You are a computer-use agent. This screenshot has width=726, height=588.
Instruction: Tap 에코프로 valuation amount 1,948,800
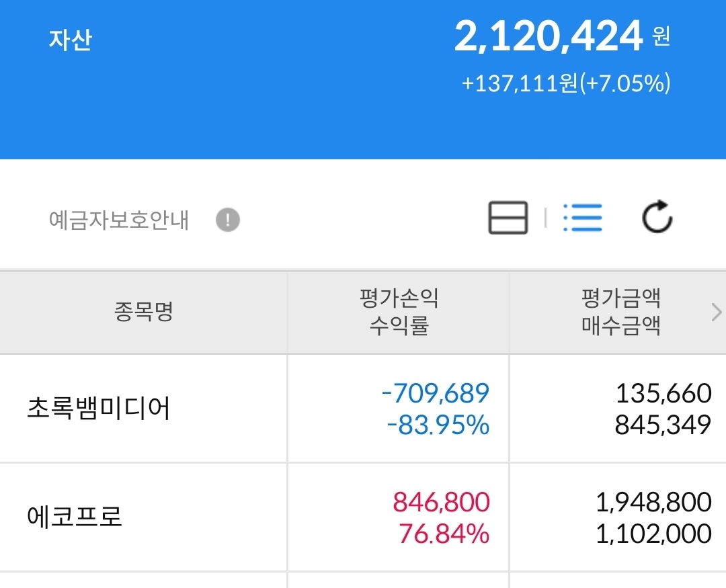(x=653, y=502)
